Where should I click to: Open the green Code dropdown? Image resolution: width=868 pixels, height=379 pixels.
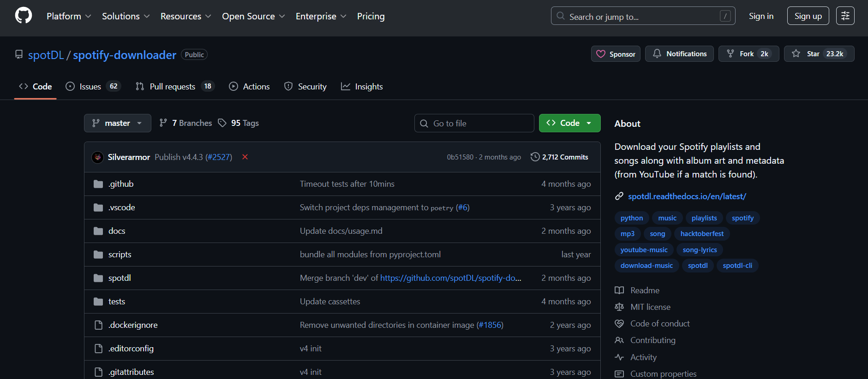[569, 123]
